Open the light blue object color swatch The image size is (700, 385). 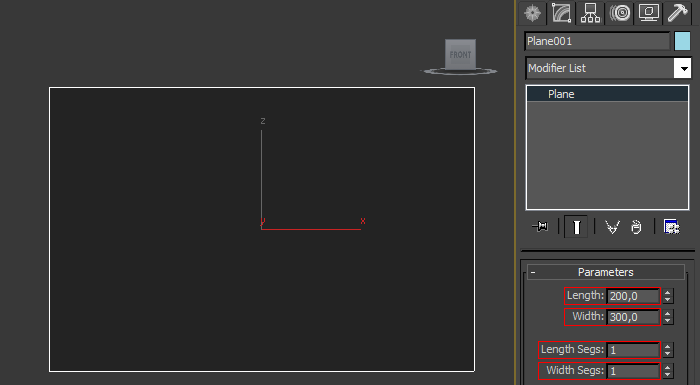pyautogui.click(x=682, y=41)
